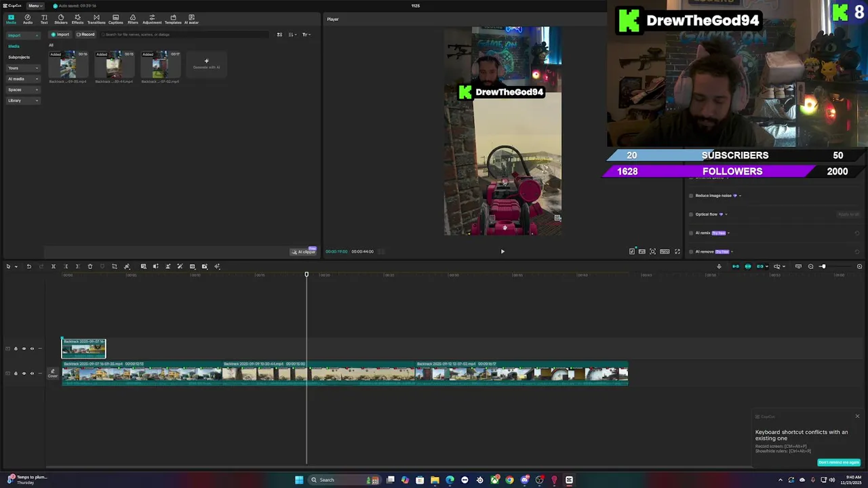Play the preview in the player
Image resolution: width=868 pixels, height=488 pixels.
click(x=502, y=251)
